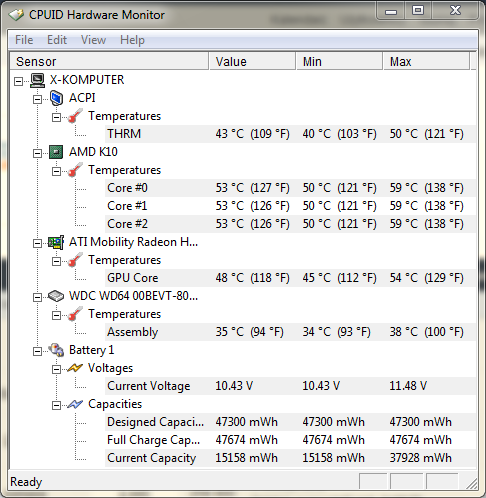The image size is (486, 498).
Task: Click the Max column header
Action: click(x=426, y=61)
